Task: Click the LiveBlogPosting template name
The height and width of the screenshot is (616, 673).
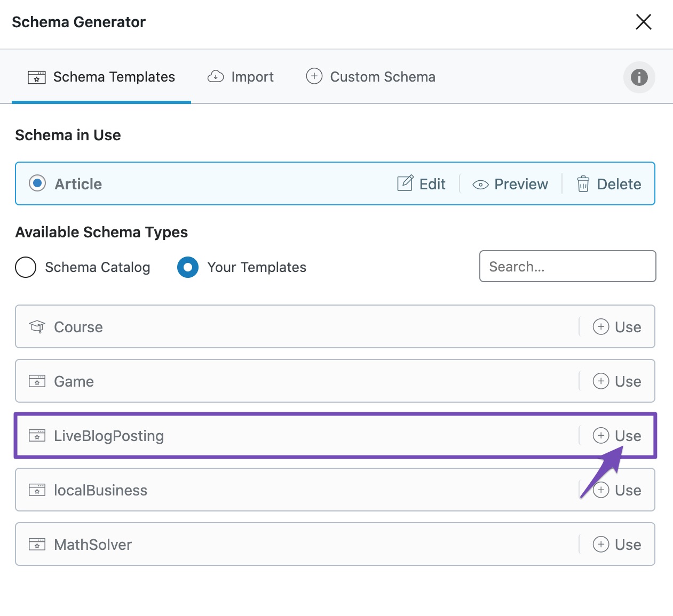Action: pyautogui.click(x=109, y=436)
